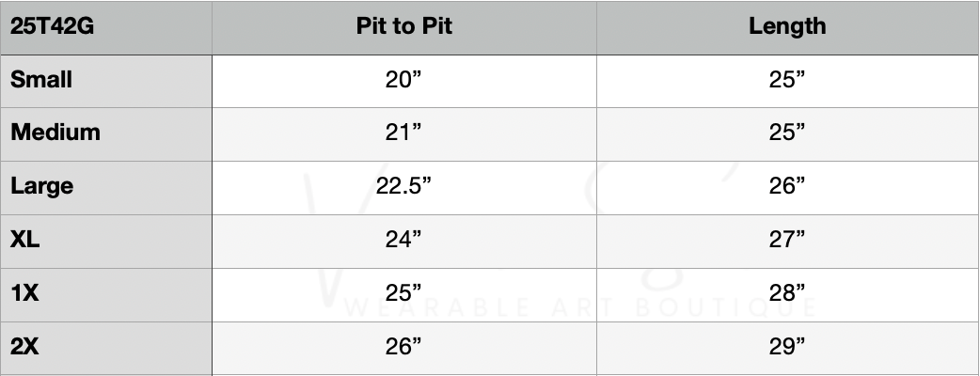Select the Length value for Small
Viewport: 980px width, 376px height.
[787, 80]
